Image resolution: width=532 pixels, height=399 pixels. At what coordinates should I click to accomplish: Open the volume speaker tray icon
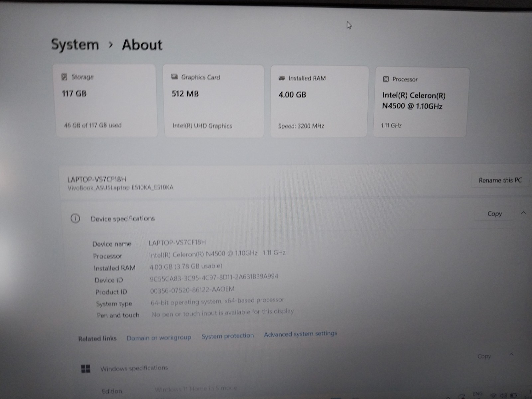(503, 395)
